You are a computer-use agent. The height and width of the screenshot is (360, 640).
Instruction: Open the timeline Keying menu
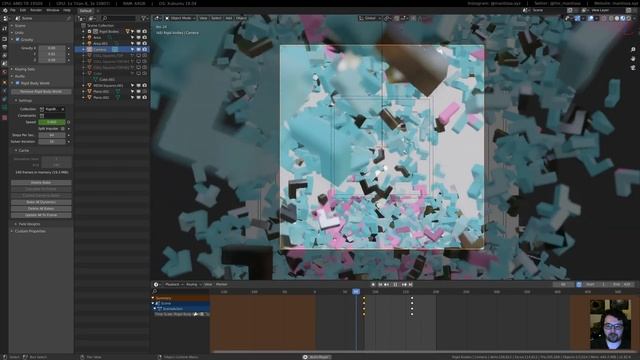[x=193, y=284]
